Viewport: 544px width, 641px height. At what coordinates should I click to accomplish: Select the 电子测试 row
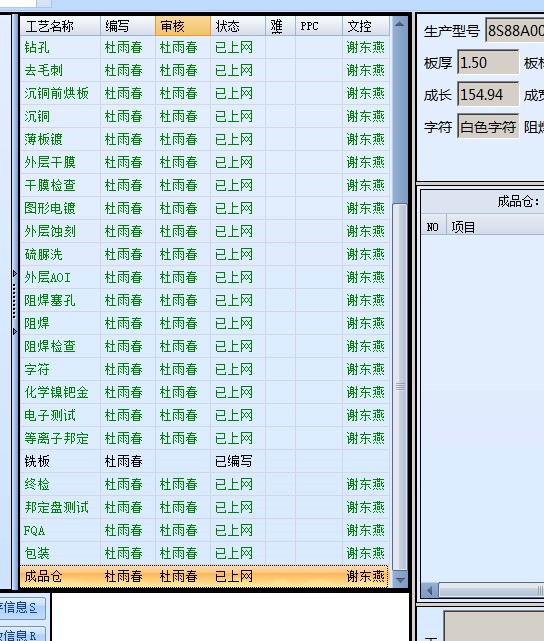point(205,415)
